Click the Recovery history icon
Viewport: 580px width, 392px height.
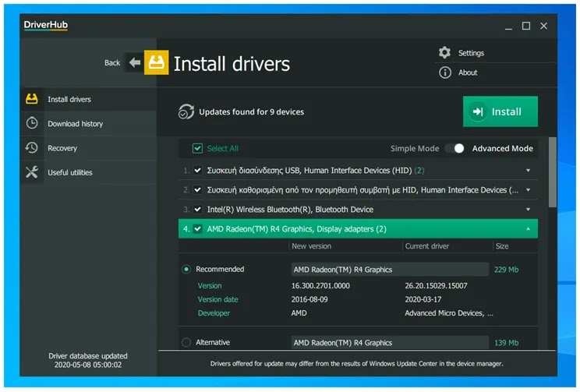(32, 148)
